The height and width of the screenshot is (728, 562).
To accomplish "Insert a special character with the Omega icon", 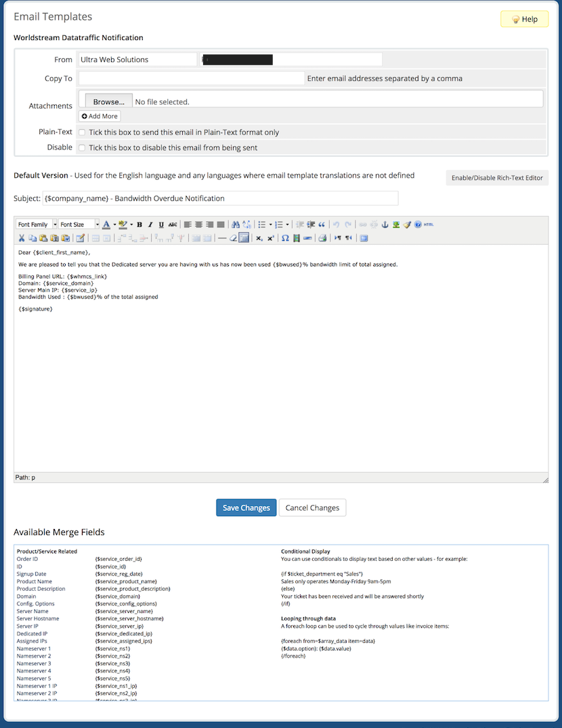I will [x=285, y=237].
